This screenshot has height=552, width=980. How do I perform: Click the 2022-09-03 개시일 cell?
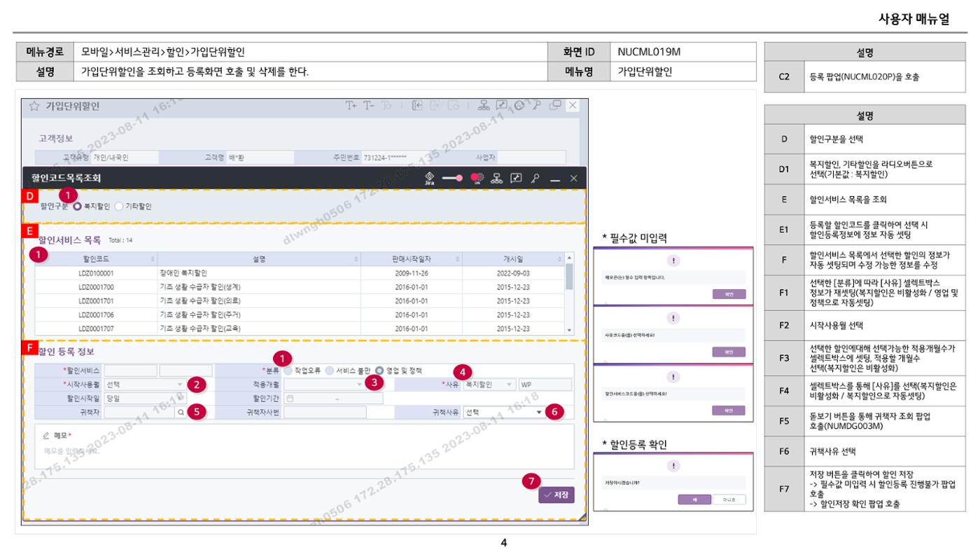513,273
